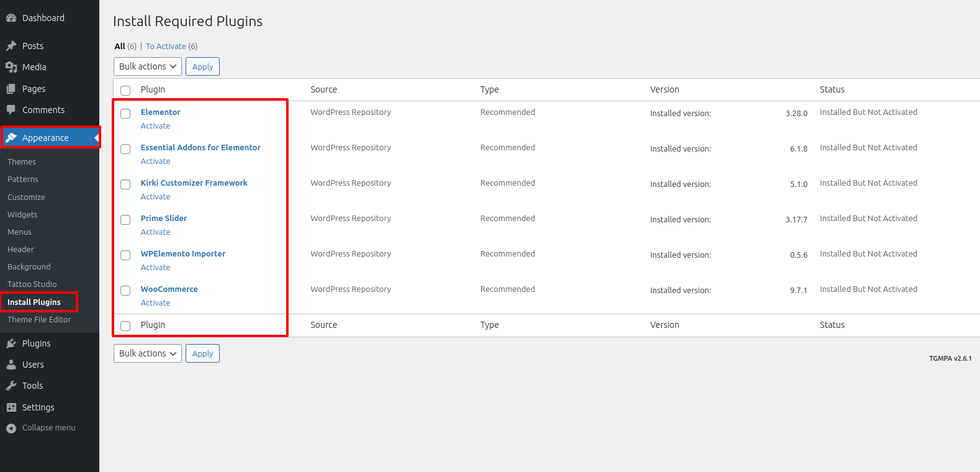Click the bottom Apply button
This screenshot has height=472, width=980.
[x=202, y=353]
